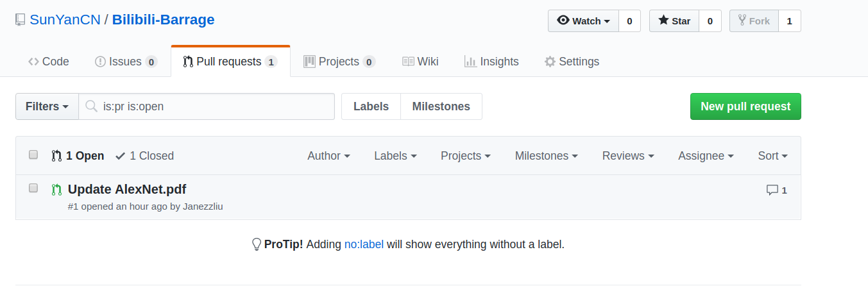Expand the Labels filter dropdown in list header

[395, 155]
